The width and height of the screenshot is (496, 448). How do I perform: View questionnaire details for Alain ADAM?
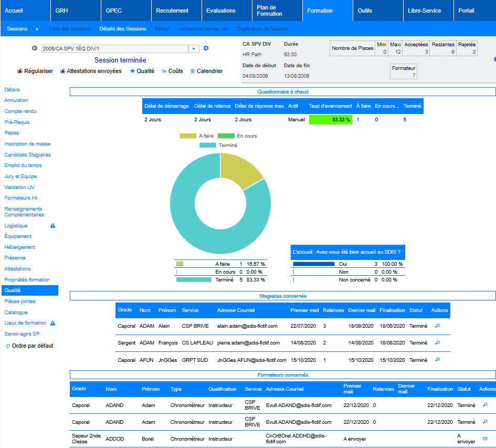tap(438, 326)
